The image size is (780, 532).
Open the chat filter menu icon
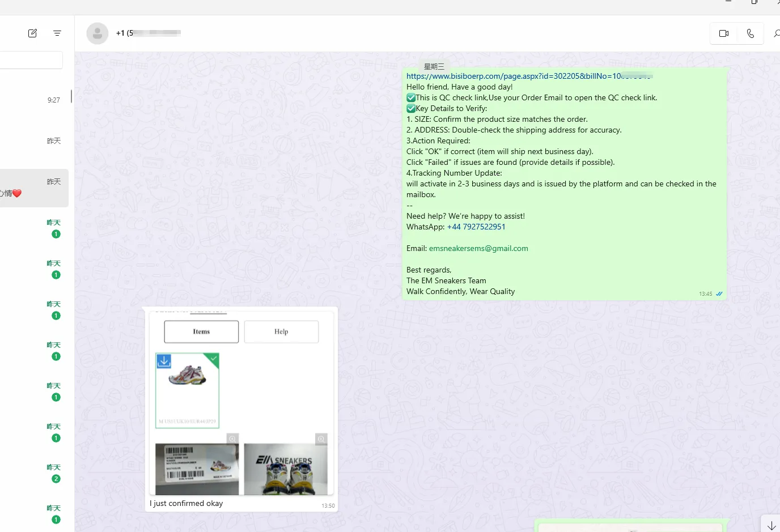click(57, 33)
